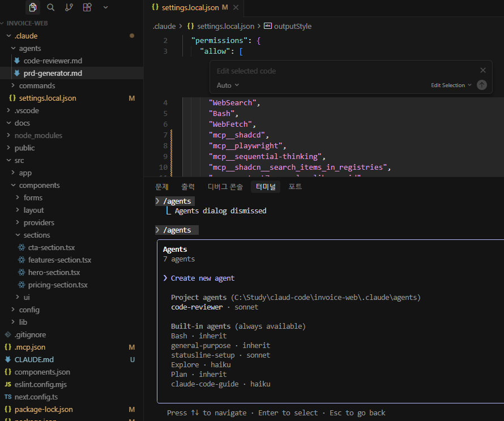Click outputStyle in the breadcrumb

(x=292, y=27)
